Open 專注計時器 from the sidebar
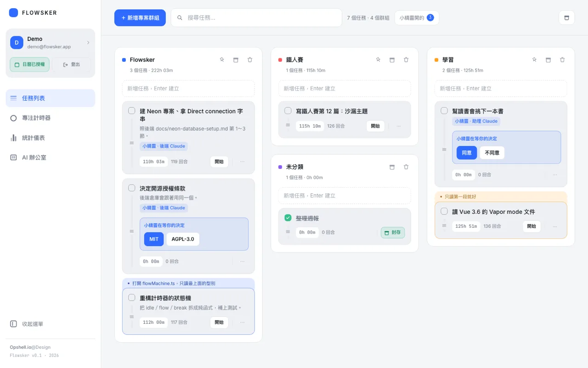Screen dimensions: 588x368 (51, 118)
